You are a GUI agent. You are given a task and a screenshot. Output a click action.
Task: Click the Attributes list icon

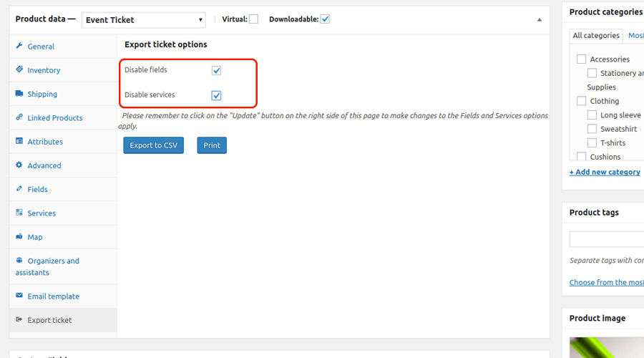click(x=19, y=141)
